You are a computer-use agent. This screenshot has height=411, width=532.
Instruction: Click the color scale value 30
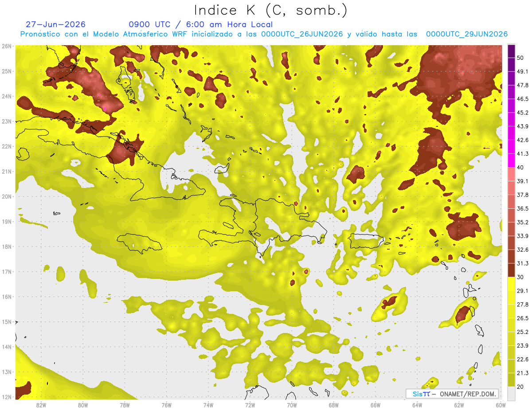coord(520,277)
